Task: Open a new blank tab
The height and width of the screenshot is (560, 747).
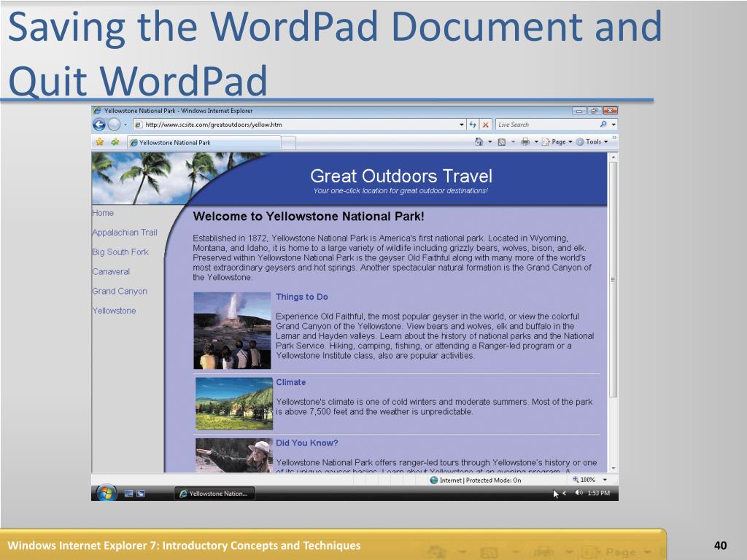Action: [289, 142]
